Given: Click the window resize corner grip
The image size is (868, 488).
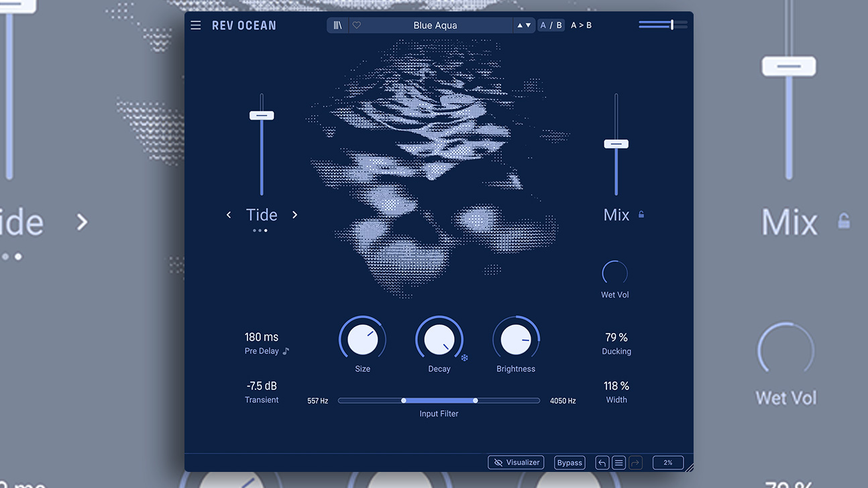Looking at the screenshot, I should (x=689, y=467).
